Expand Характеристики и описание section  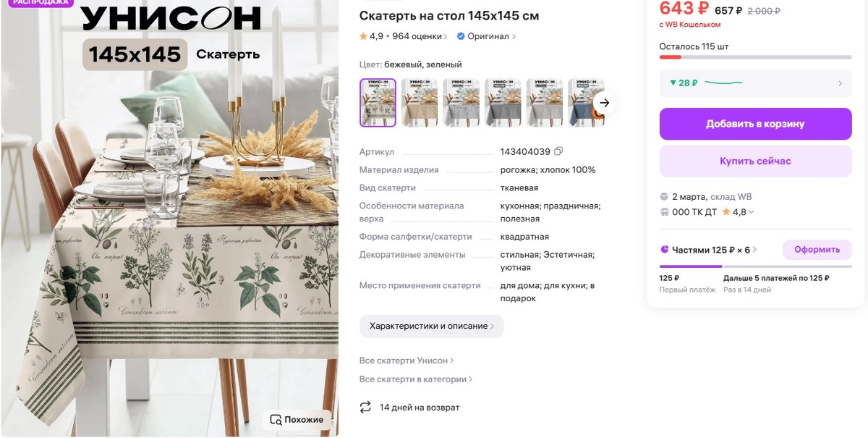click(432, 326)
